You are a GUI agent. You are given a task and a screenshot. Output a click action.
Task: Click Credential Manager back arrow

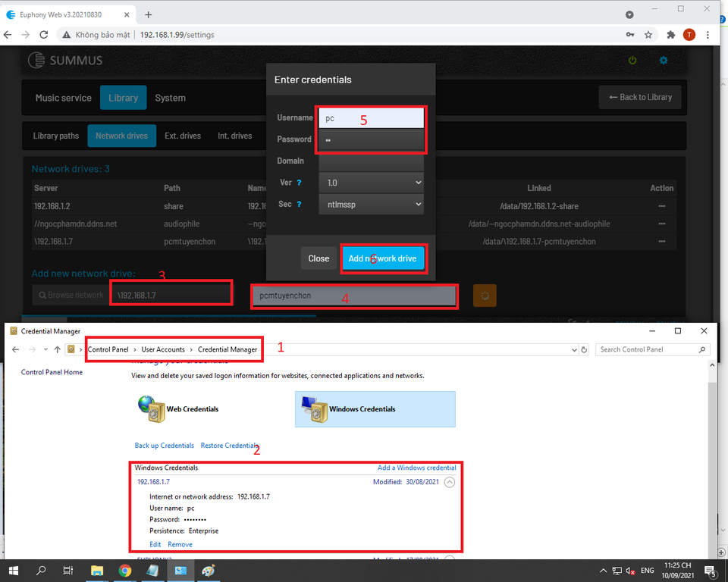(x=15, y=349)
